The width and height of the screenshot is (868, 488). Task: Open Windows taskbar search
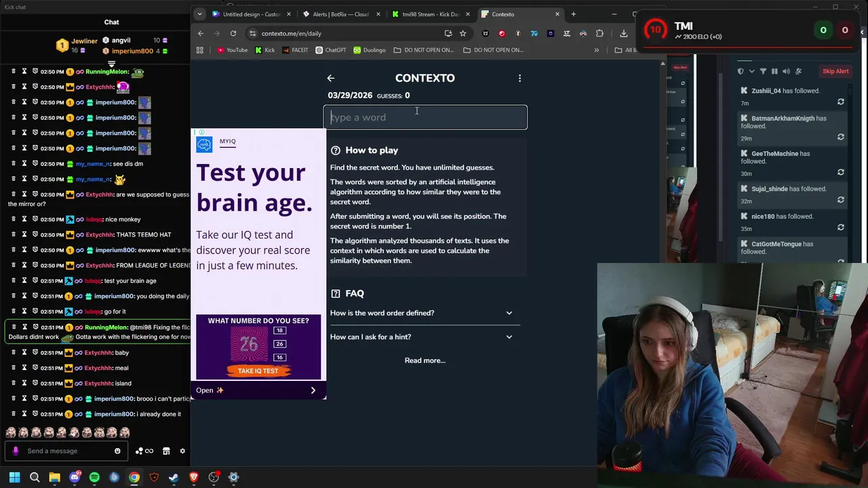[35, 477]
